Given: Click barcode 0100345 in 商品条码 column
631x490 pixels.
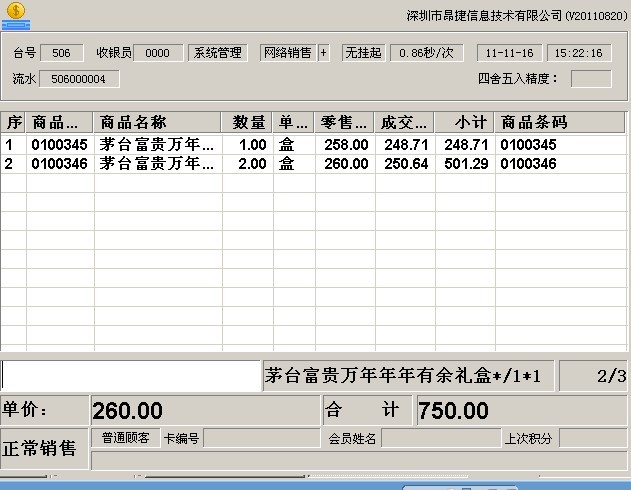Looking at the screenshot, I should 528,145.
